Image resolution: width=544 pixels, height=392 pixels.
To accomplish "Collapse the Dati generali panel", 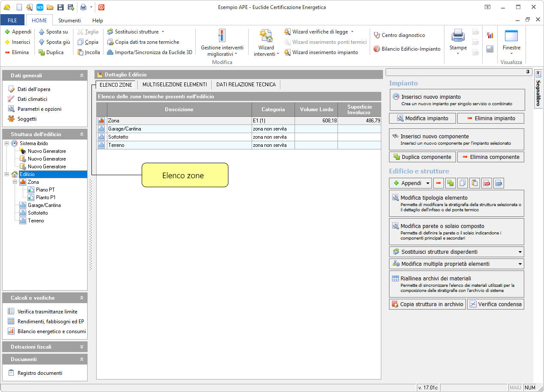I will [x=82, y=76].
